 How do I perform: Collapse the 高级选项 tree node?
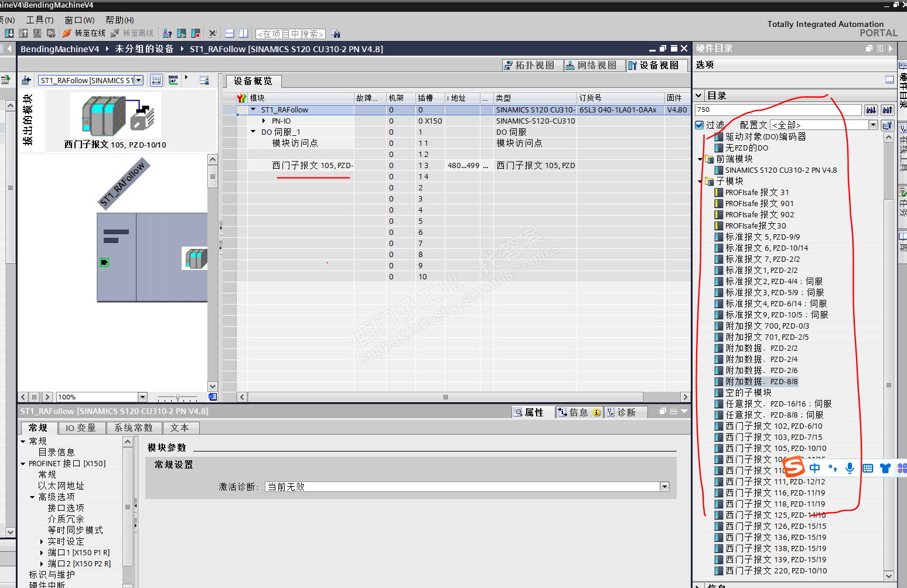(x=32, y=497)
